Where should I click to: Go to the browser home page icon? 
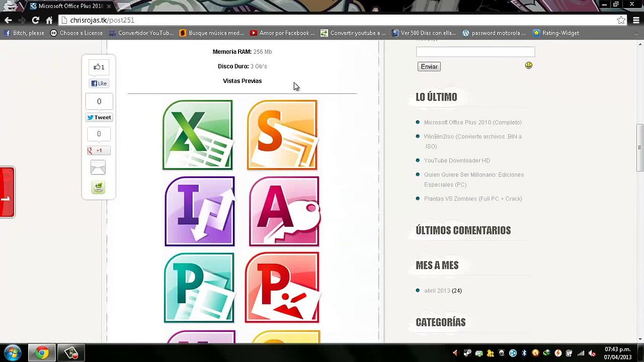point(49,20)
